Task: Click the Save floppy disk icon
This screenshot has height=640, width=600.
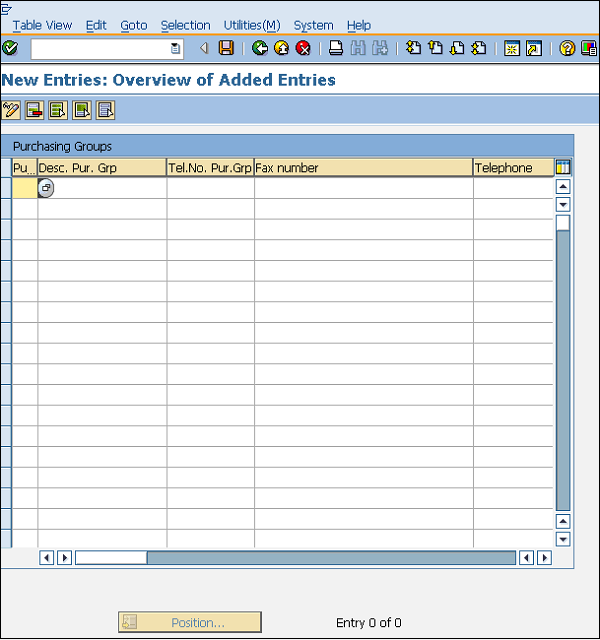Action: [x=226, y=48]
